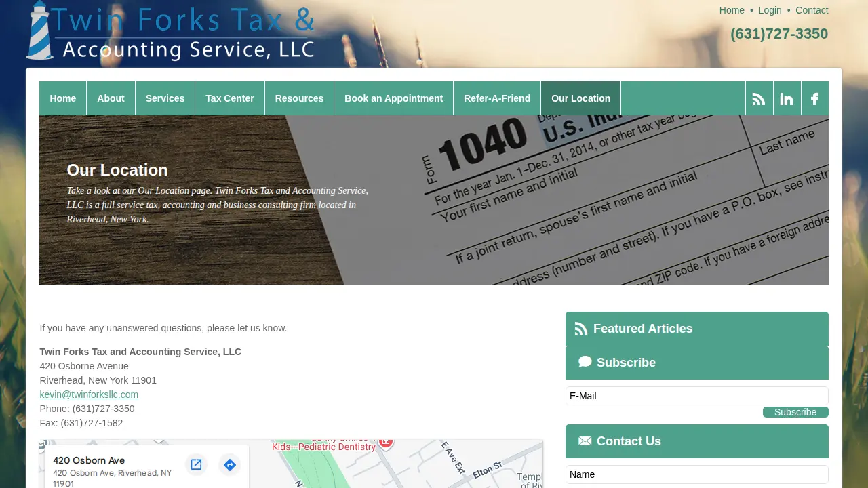Select the Tax Center menu

tap(230, 98)
